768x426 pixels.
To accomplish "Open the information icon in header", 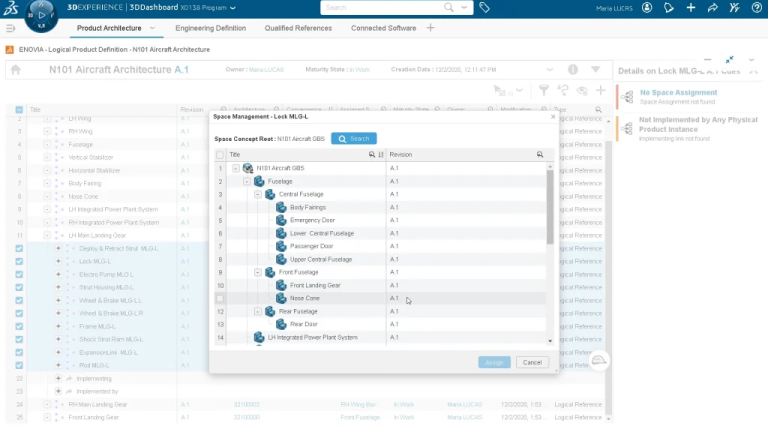I will point(573,71).
